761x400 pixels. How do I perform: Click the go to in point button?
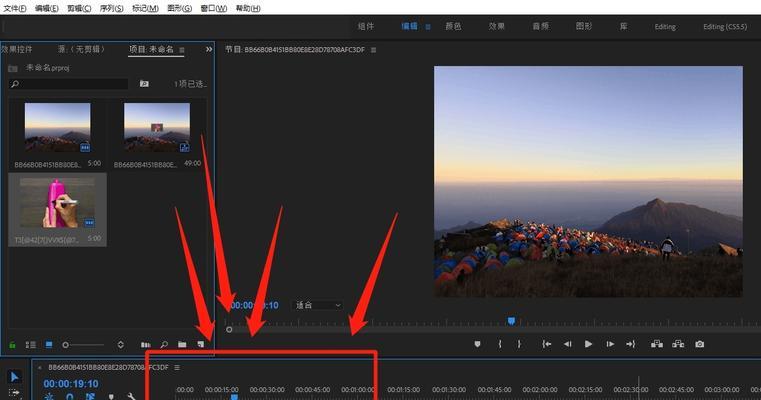tap(546, 344)
